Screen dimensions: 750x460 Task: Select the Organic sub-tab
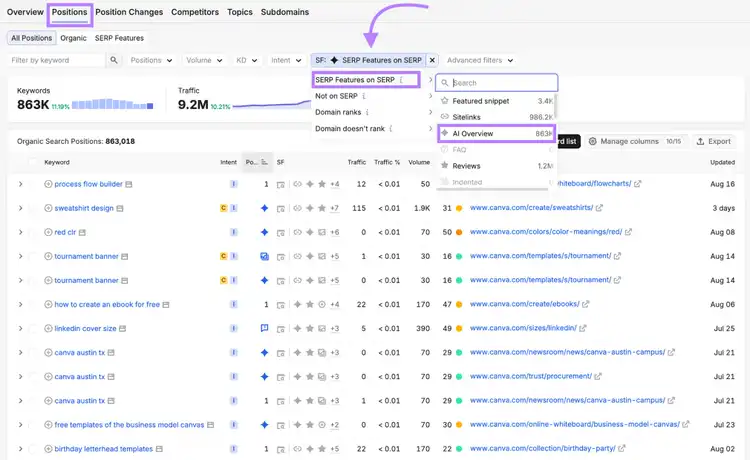73,38
